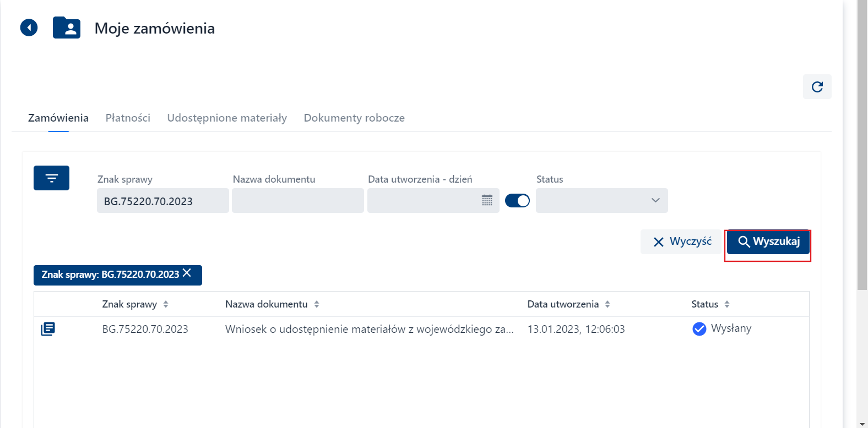Open the calendar date picker icon

pos(487,201)
